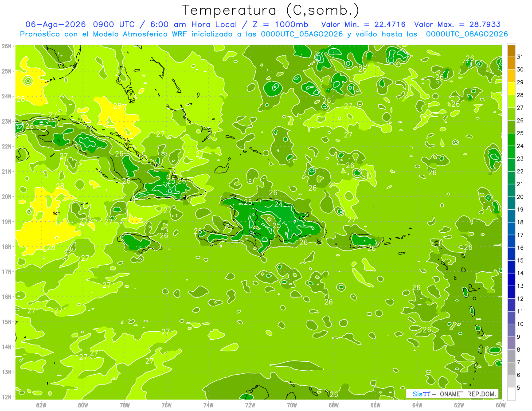Click the gold 29–30 legend swatch

coord(511,76)
